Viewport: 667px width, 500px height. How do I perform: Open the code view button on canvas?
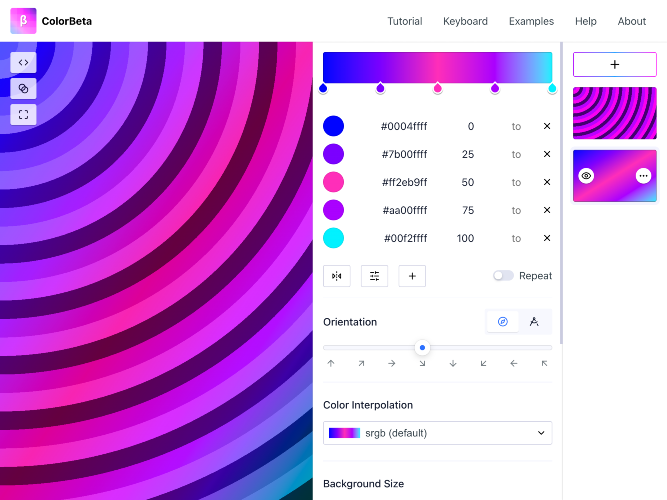[x=23, y=63]
